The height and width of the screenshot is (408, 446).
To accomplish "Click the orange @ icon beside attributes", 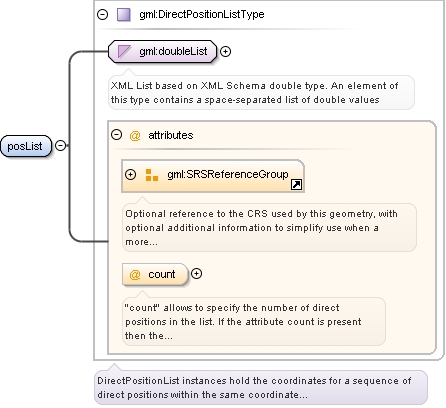I will point(135,135).
